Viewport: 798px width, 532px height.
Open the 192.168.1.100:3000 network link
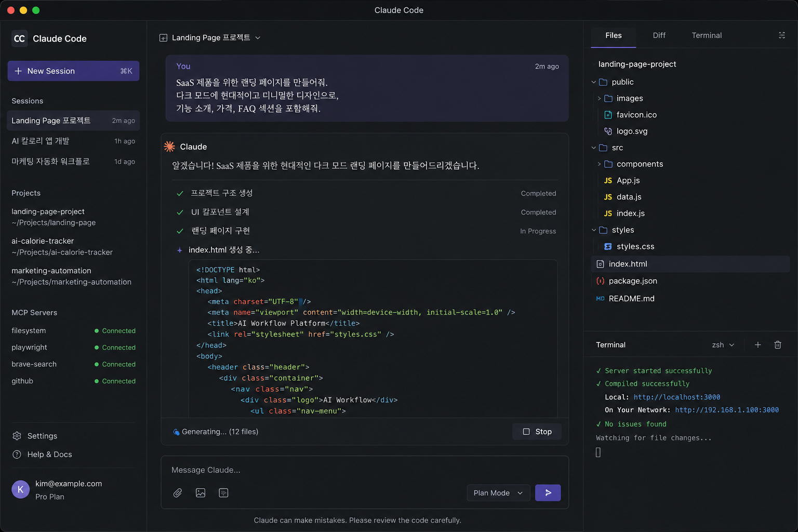pyautogui.click(x=727, y=410)
